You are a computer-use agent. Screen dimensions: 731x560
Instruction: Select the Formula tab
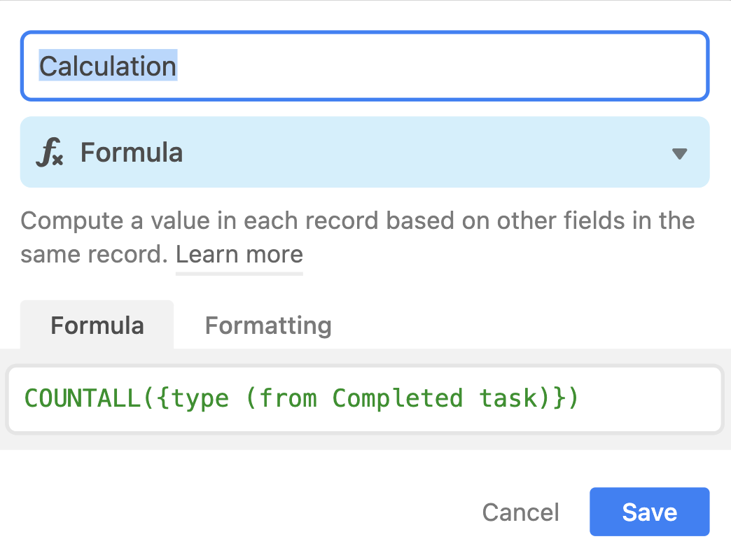pyautogui.click(x=97, y=325)
